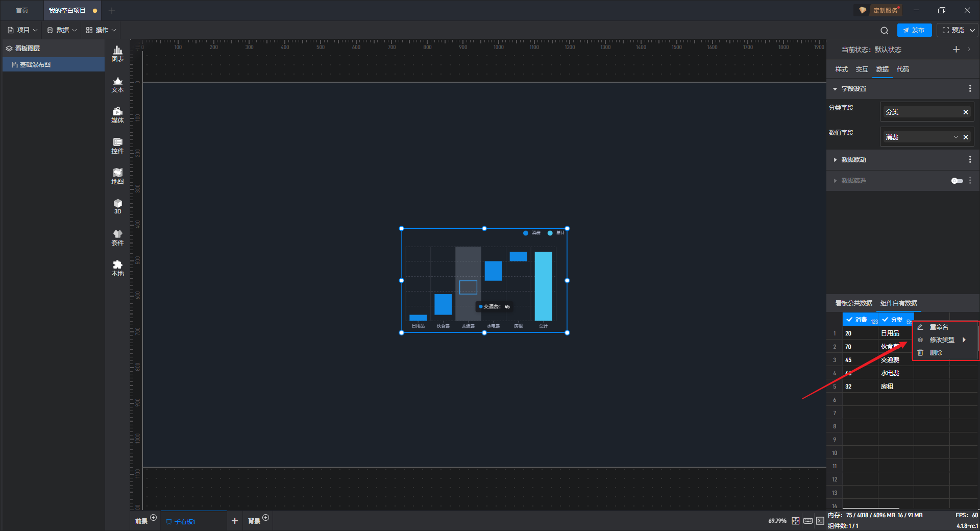Switch to 组件自有数据 tab
The image size is (980, 531).
coord(899,303)
